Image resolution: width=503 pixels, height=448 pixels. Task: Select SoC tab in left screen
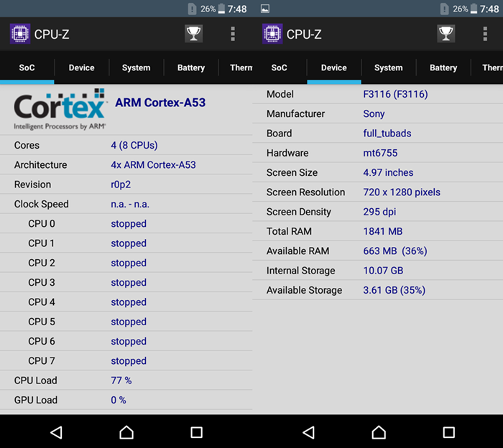(27, 67)
